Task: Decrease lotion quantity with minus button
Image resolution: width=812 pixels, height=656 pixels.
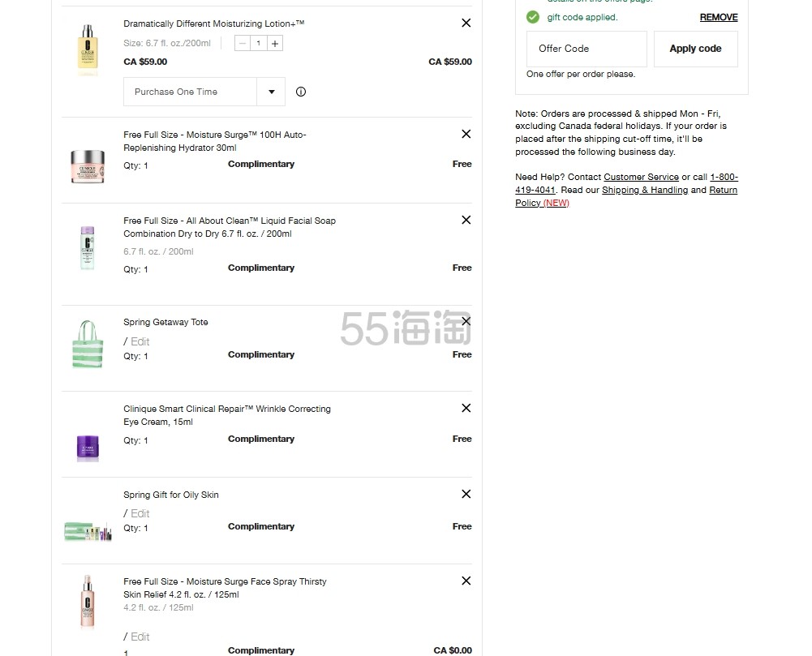Action: click(243, 44)
